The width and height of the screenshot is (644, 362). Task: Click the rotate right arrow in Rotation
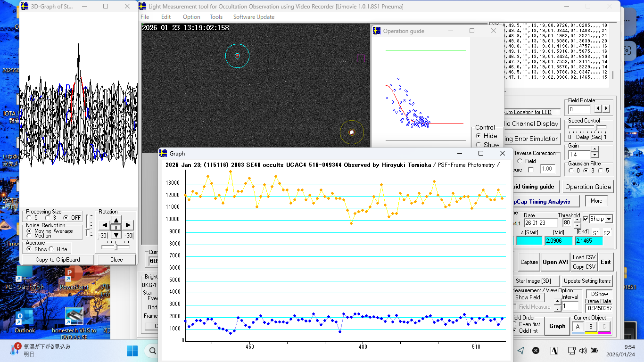point(128,226)
